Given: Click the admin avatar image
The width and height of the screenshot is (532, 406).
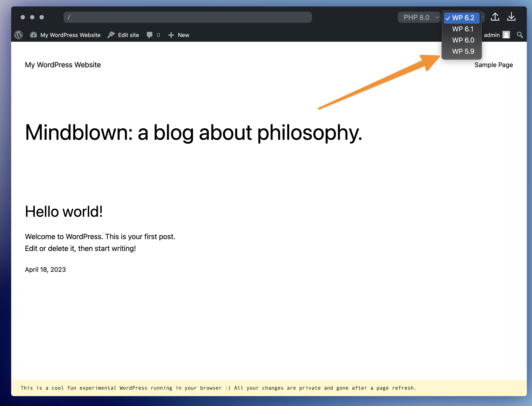Looking at the screenshot, I should click(506, 35).
